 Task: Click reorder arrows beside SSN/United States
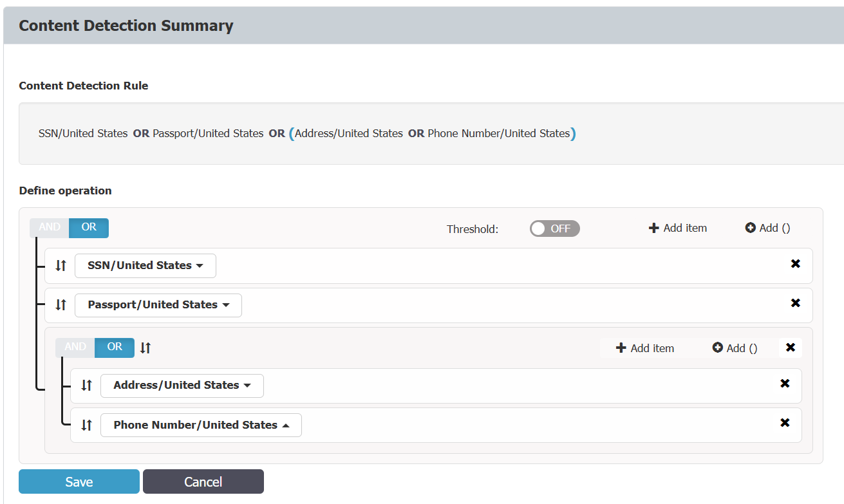point(61,265)
